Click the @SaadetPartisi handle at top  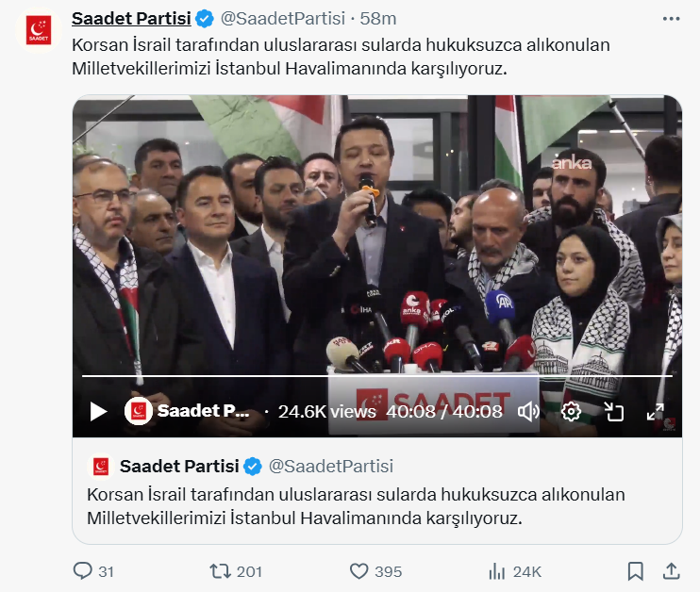click(283, 19)
